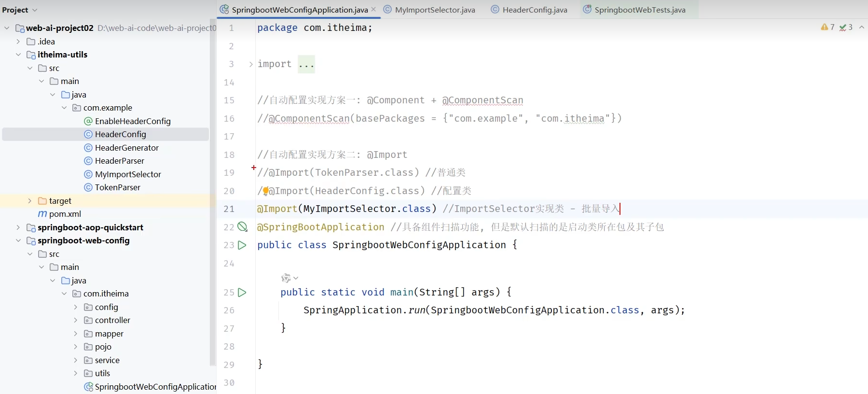The image size is (868, 394).
Task: Click MyImportSelector.class in the @Import annotation
Action: (x=367, y=209)
